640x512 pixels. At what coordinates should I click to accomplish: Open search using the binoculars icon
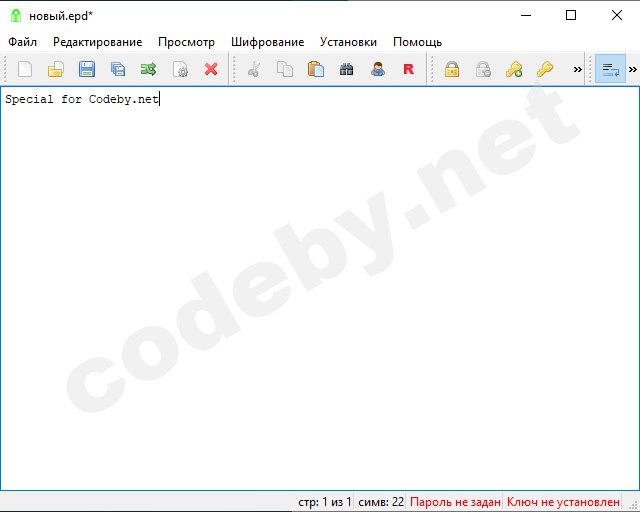point(347,69)
